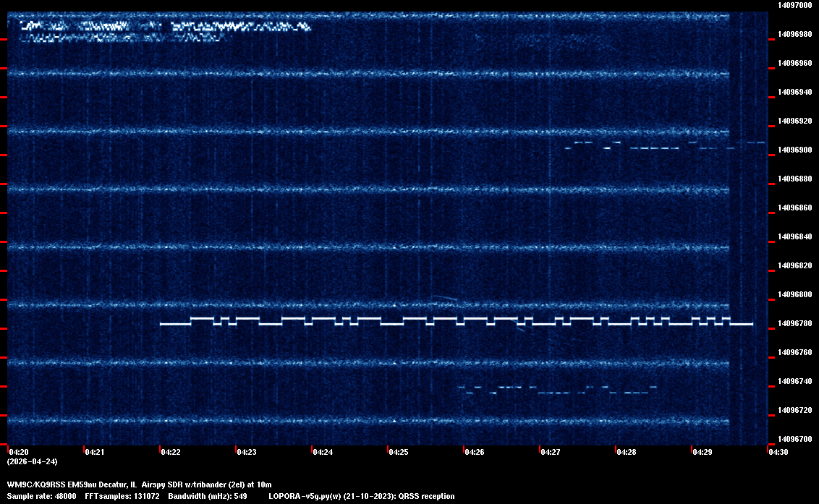Select the 04:30 time marker
819x504 pixels.
tap(778, 453)
